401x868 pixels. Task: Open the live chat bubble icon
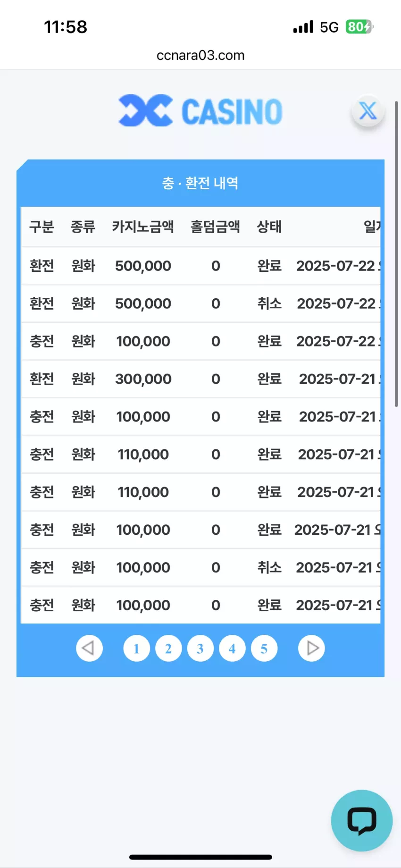click(362, 820)
